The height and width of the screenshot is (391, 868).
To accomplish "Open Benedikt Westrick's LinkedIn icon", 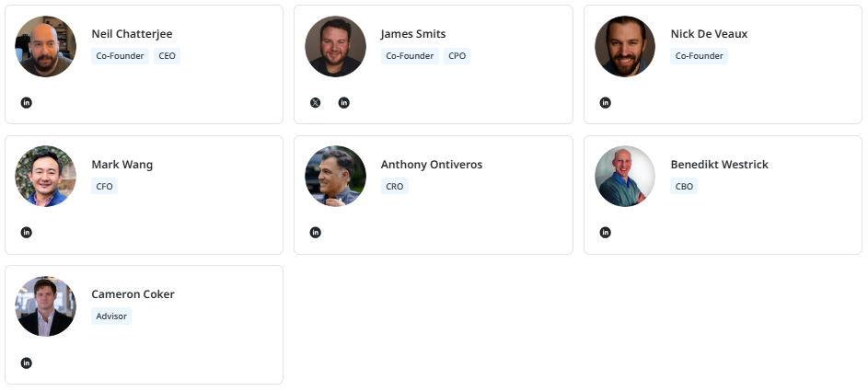I will point(605,232).
